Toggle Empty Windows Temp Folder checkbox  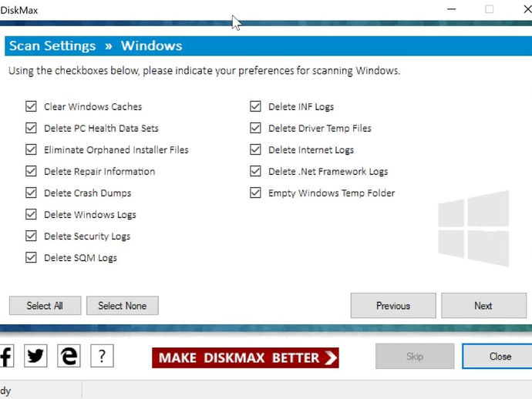255,193
